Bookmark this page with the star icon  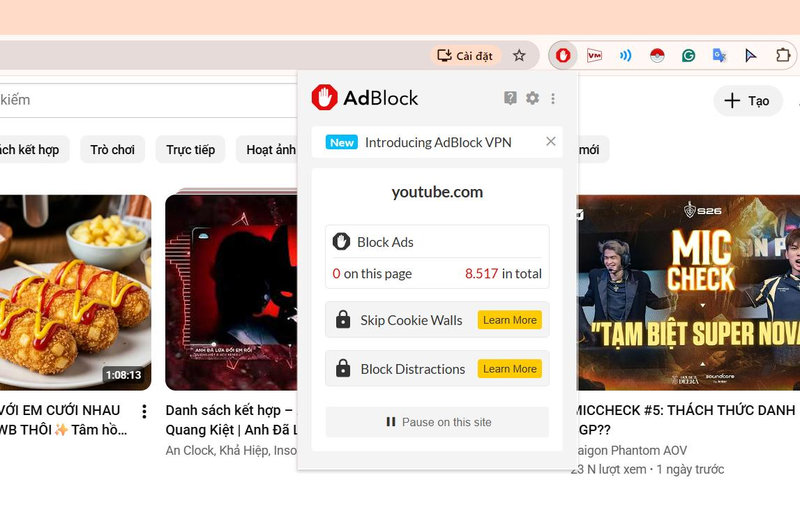tap(519, 55)
